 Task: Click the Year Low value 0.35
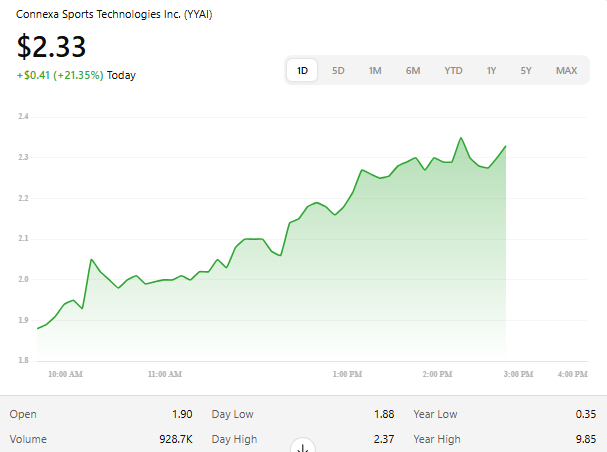coord(586,414)
